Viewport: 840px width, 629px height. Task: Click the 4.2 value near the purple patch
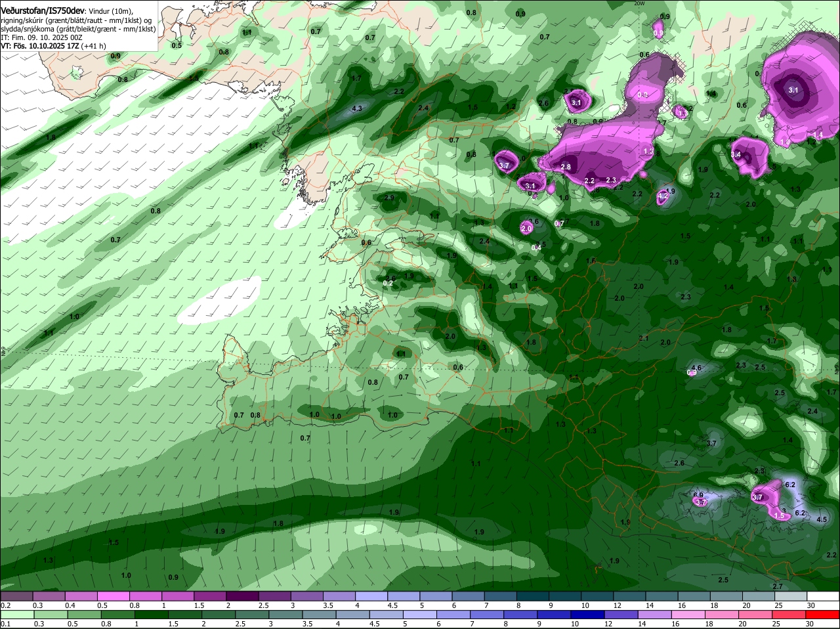click(x=663, y=196)
